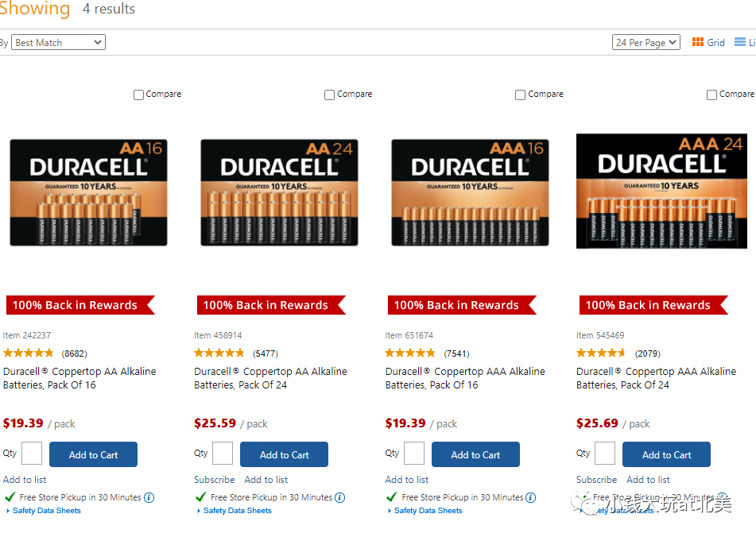Open Duracell AA 24 product image

(280, 193)
